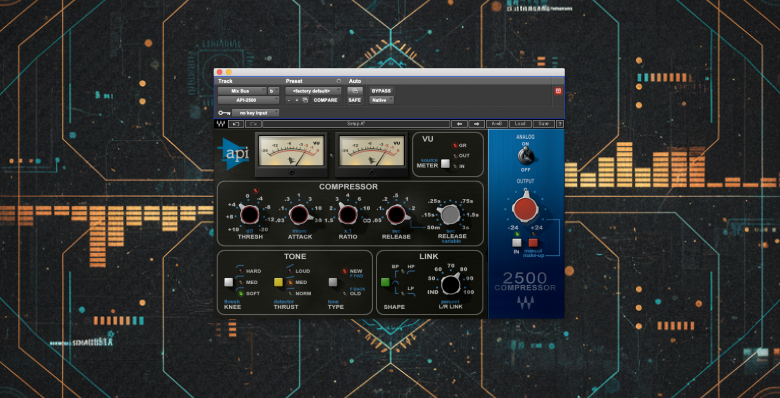This screenshot has width=780, height=398.
Task: Toggle the KNEE selector button
Action: [x=228, y=283]
